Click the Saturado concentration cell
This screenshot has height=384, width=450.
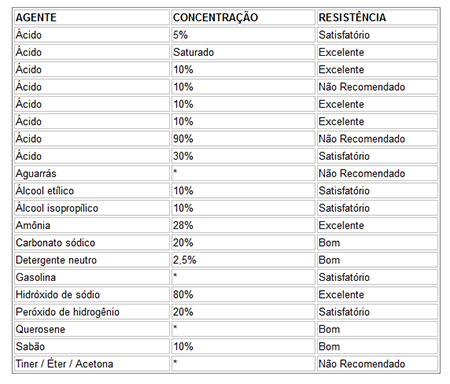pyautogui.click(x=243, y=52)
